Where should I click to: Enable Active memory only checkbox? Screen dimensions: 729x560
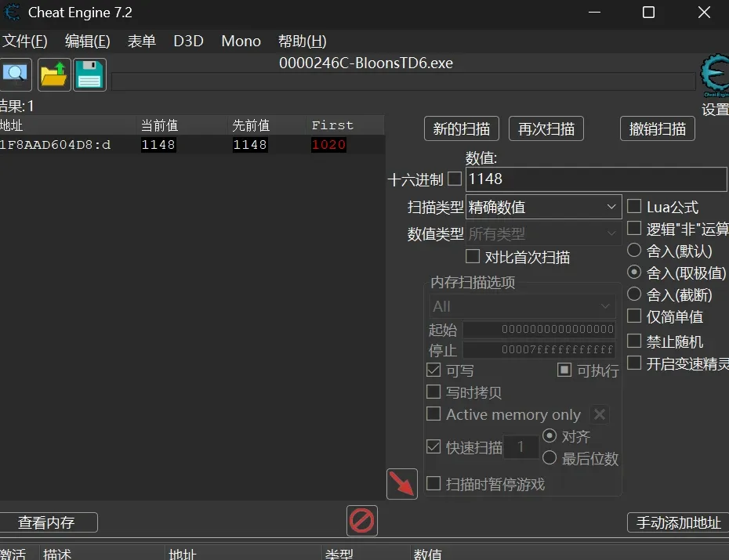(433, 414)
